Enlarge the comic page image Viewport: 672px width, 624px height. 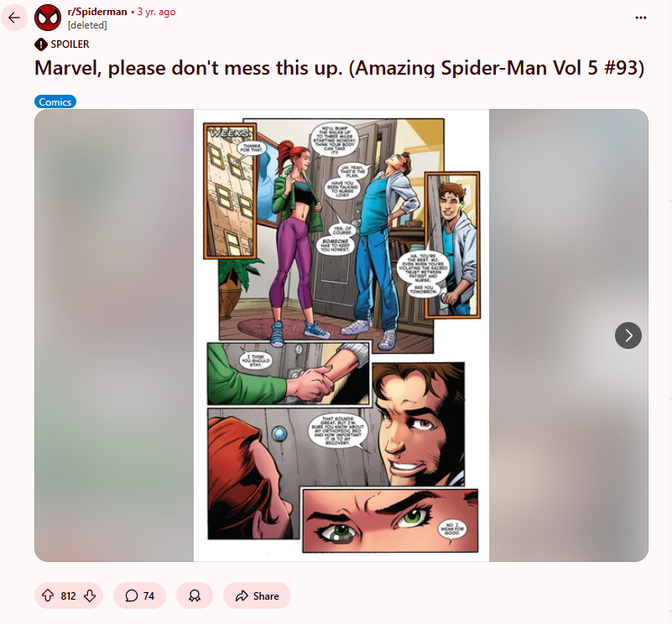(341, 335)
